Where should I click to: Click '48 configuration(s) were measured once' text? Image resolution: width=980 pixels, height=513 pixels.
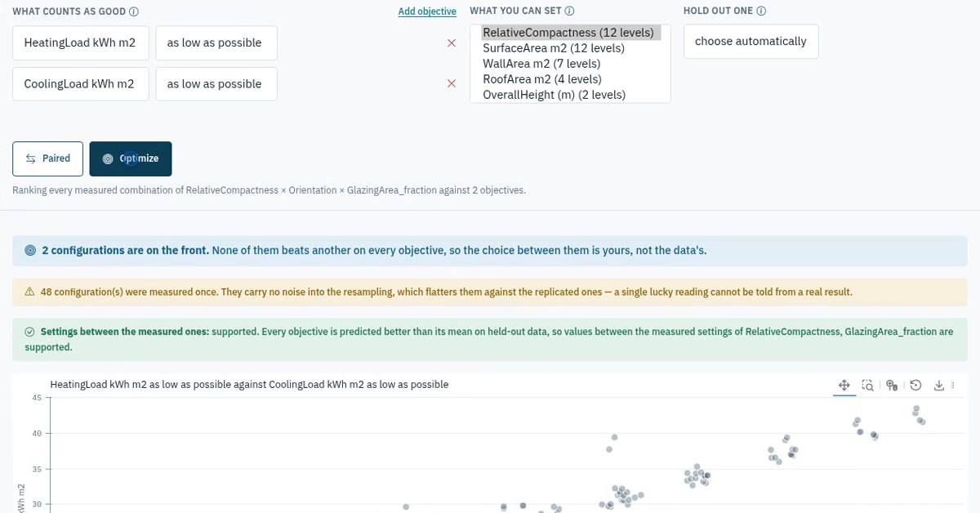[x=127, y=292]
